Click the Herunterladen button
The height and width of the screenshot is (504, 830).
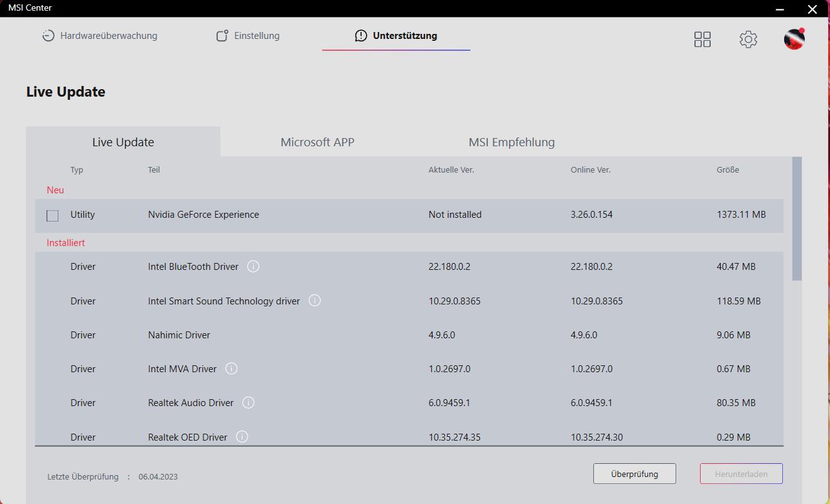click(x=741, y=474)
